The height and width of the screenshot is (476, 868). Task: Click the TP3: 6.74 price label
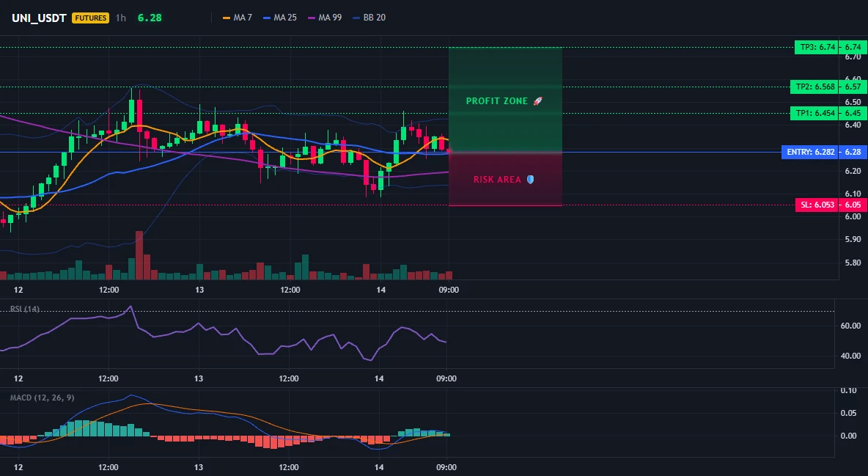[x=817, y=47]
